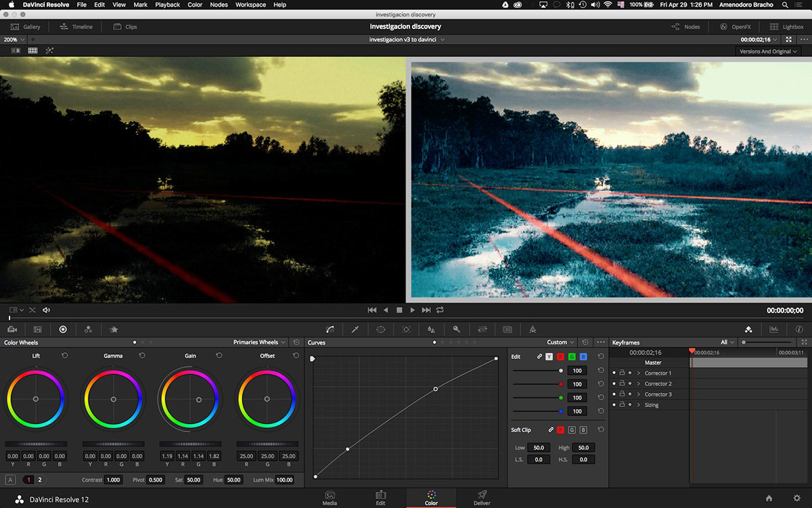Image resolution: width=812 pixels, height=508 pixels.
Task: Expand the Sizing keyframe track
Action: pos(638,405)
